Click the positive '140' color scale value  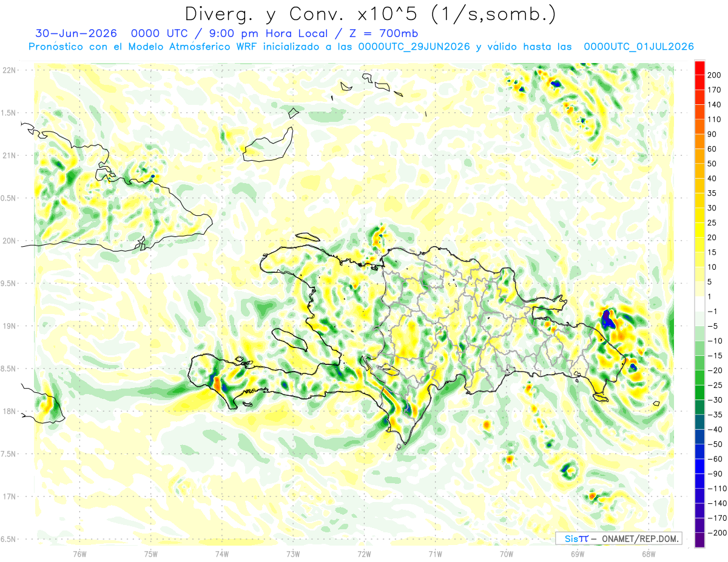[x=715, y=104]
